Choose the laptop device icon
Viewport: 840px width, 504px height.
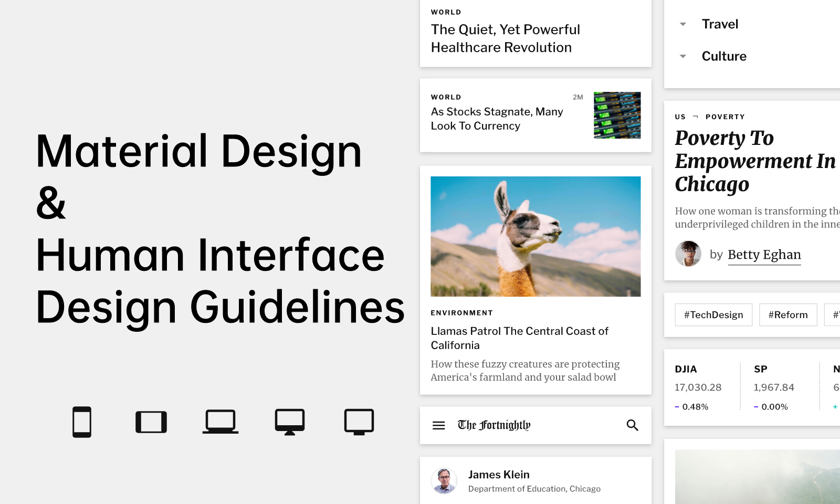tap(220, 422)
